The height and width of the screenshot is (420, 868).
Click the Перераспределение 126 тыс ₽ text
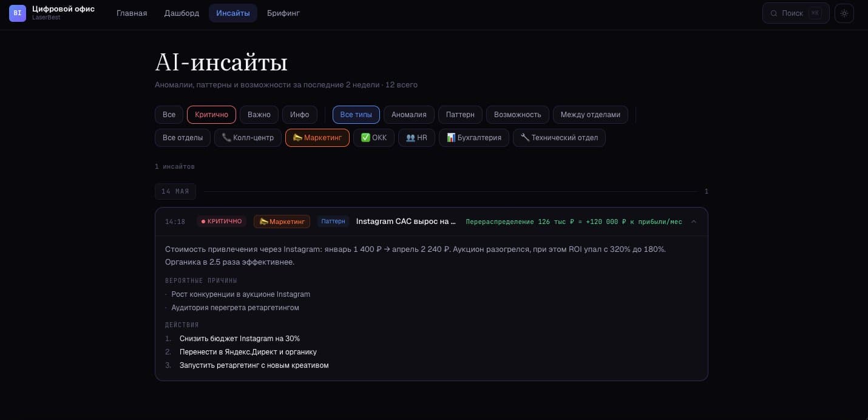[574, 222]
